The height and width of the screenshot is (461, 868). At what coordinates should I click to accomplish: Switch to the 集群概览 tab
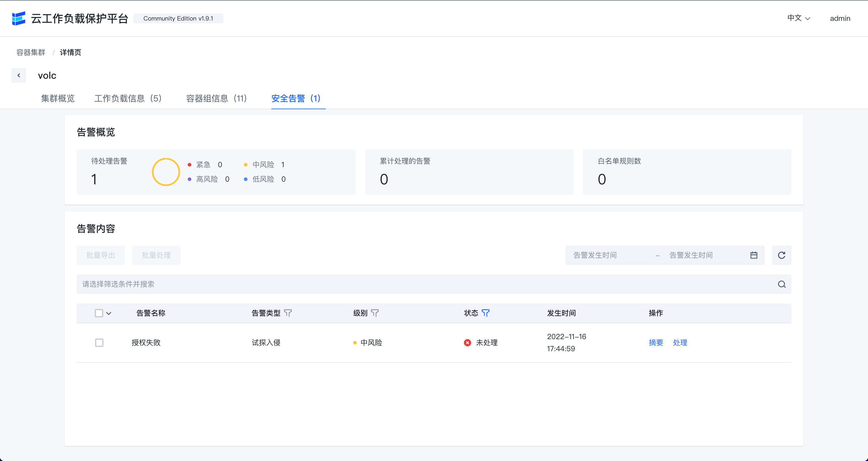[58, 98]
